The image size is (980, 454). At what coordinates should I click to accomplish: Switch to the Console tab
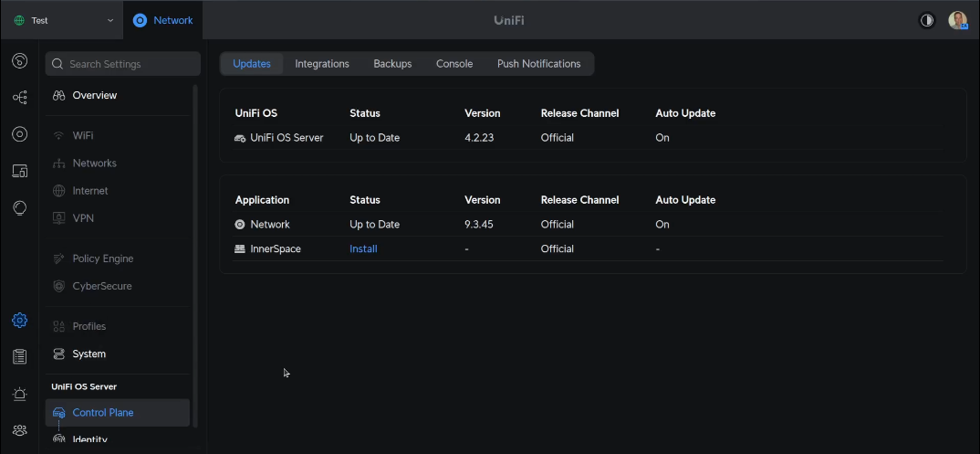454,64
